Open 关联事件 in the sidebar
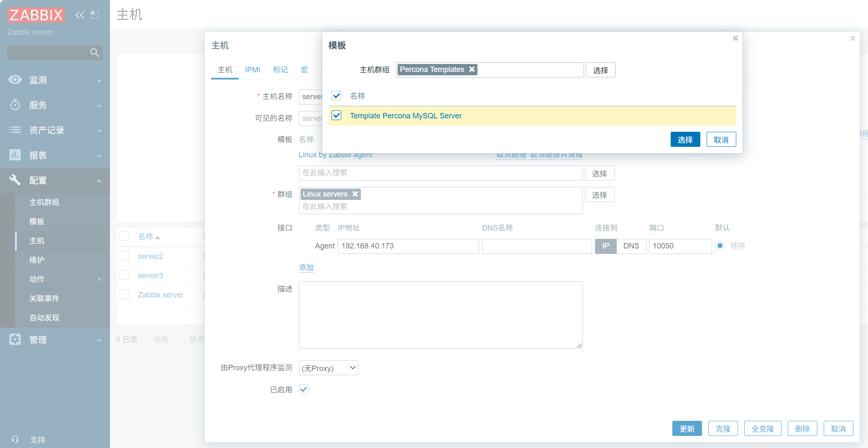 pyautogui.click(x=63, y=299)
